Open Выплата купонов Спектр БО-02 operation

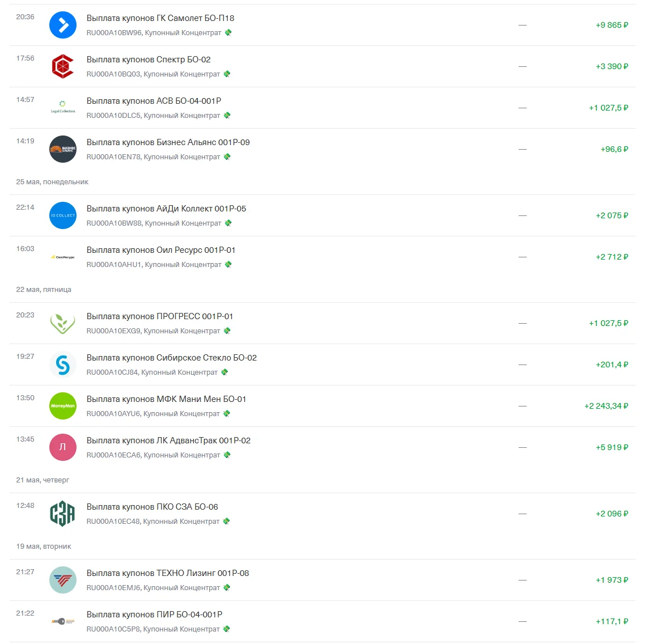click(x=149, y=60)
